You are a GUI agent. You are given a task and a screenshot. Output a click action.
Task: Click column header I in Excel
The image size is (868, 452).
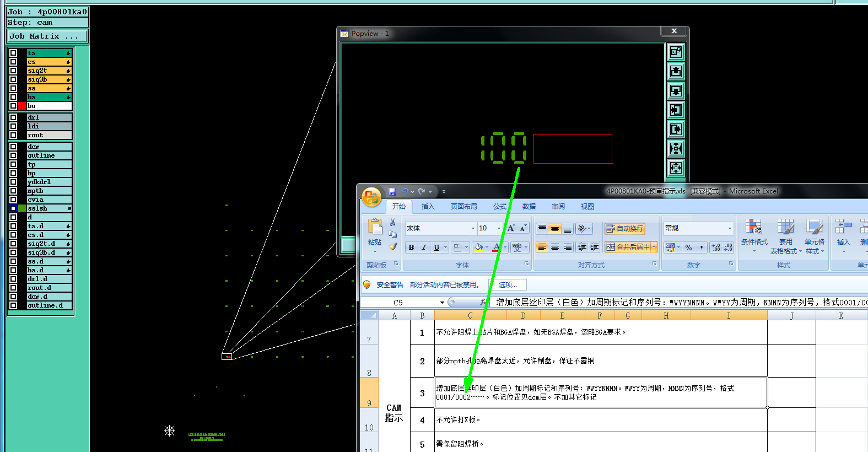pos(729,316)
